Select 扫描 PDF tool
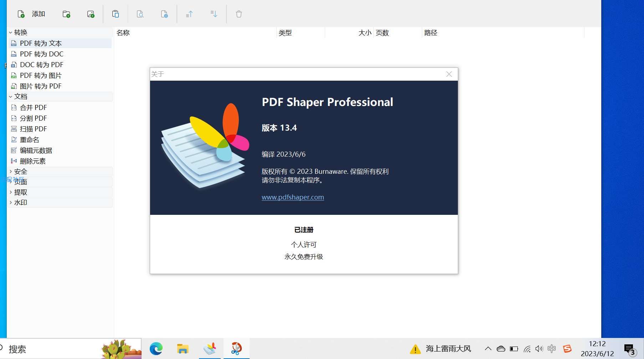644x359 pixels. pyautogui.click(x=60, y=129)
